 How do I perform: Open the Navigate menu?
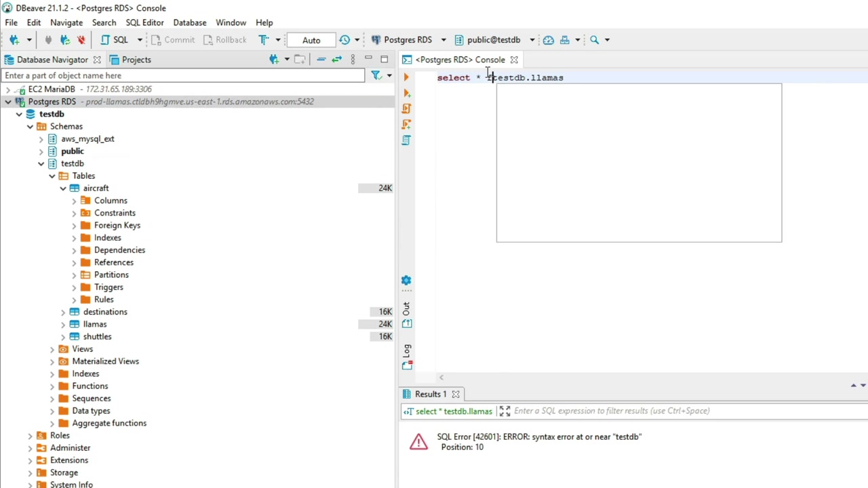click(x=66, y=22)
